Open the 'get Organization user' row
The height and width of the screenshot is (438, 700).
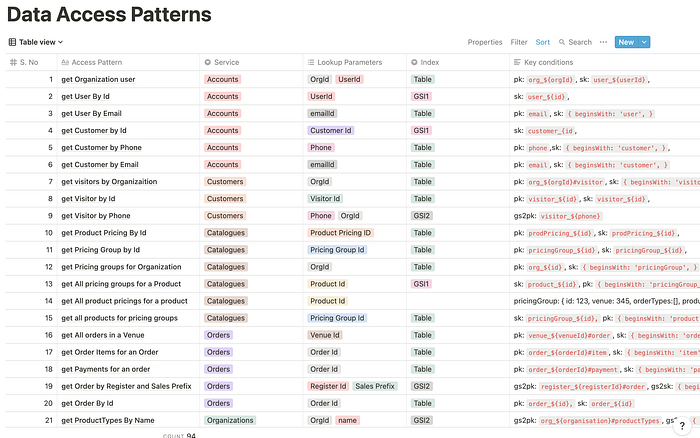[98, 79]
